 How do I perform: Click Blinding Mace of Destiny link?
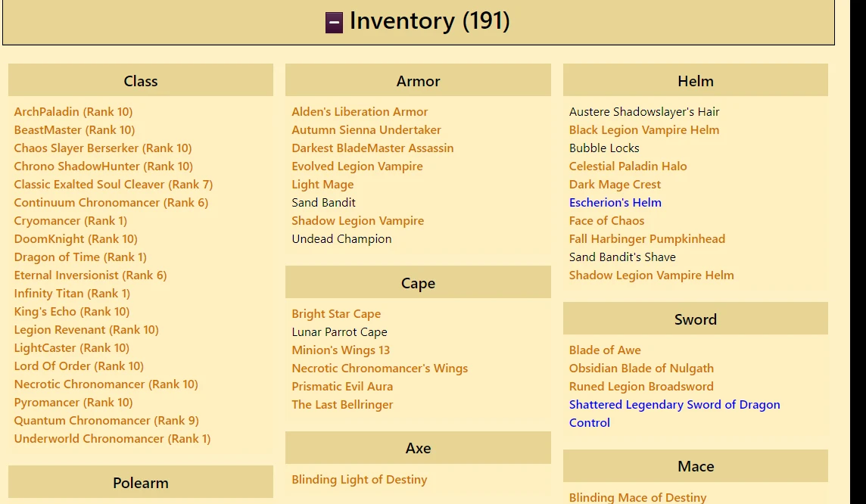(x=637, y=497)
